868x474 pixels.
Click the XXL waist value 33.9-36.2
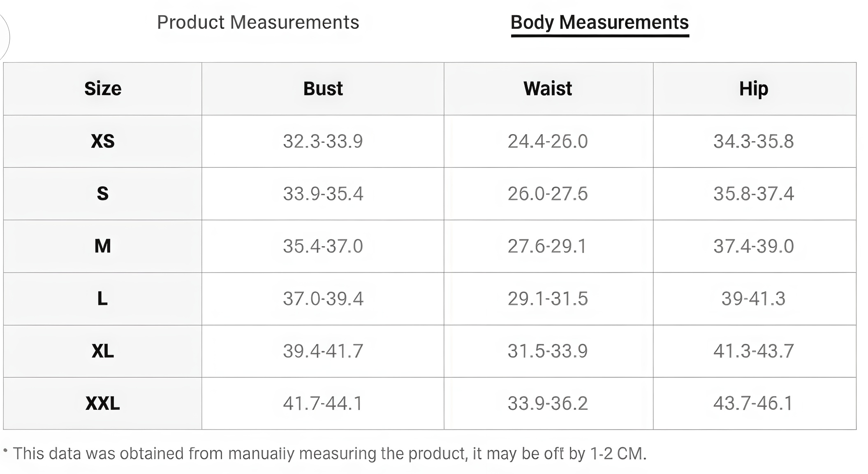[x=548, y=403]
